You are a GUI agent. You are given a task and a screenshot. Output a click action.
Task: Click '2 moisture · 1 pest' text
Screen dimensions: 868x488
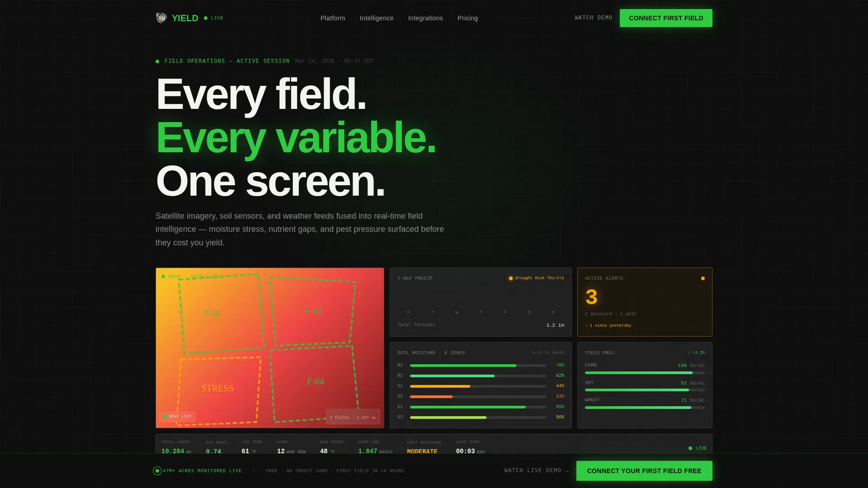610,314
